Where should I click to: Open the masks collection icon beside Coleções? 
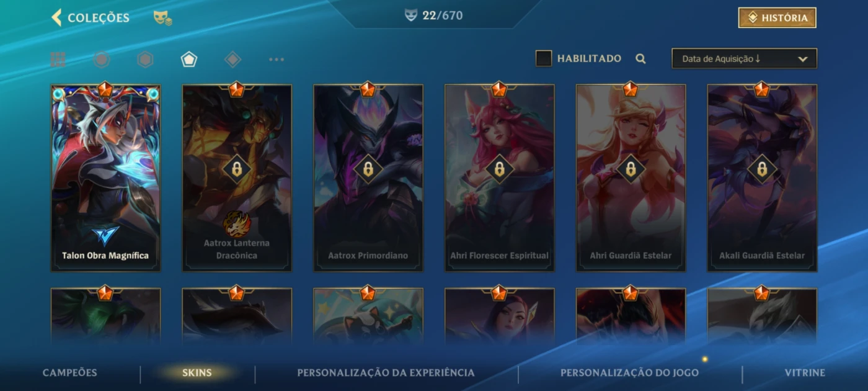[162, 18]
